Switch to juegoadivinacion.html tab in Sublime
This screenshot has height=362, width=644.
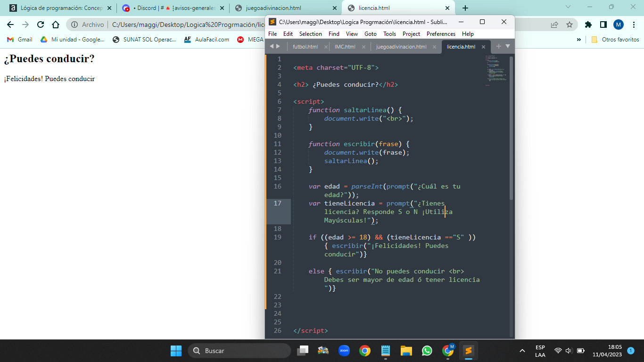[401, 47]
